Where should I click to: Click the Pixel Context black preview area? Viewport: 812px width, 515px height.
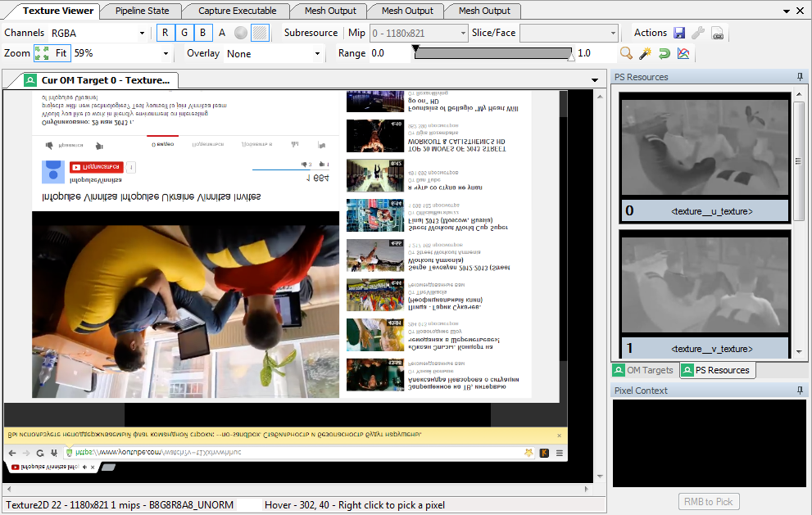710,443
